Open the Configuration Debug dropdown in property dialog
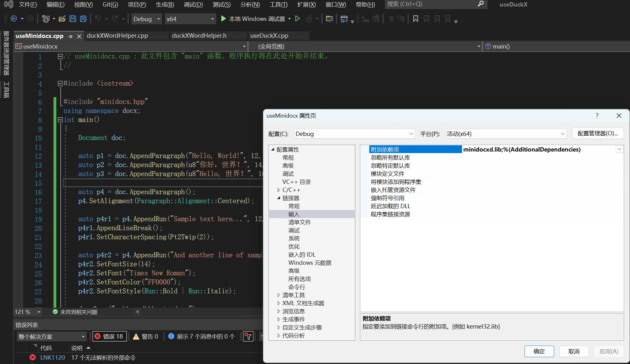 click(x=355, y=134)
